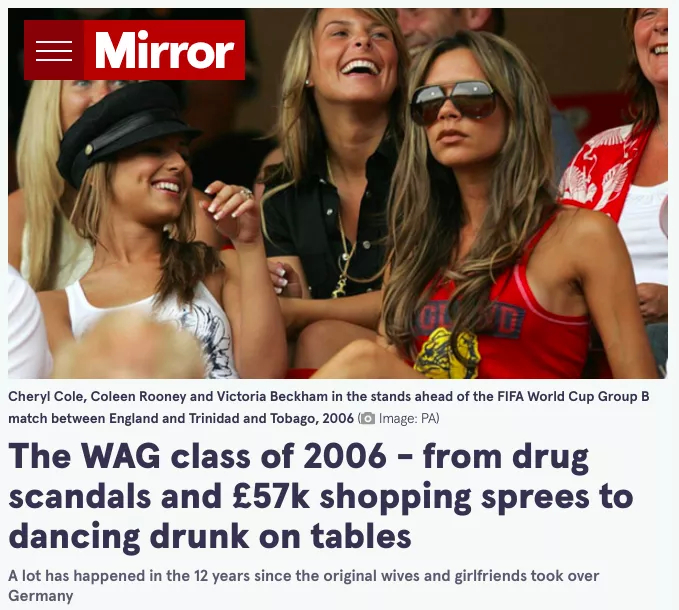
Task: Click the white printed tank top in photo
Action: pyautogui.click(x=158, y=323)
